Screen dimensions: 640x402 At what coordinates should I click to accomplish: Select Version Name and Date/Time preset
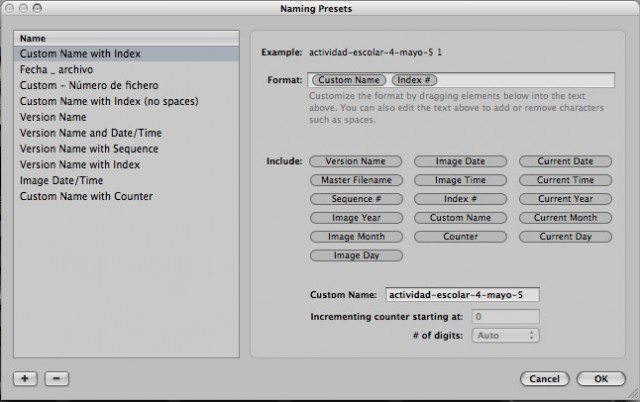click(126, 133)
